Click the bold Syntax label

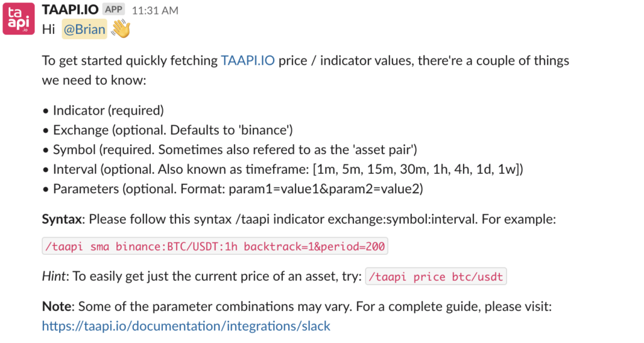(x=62, y=220)
